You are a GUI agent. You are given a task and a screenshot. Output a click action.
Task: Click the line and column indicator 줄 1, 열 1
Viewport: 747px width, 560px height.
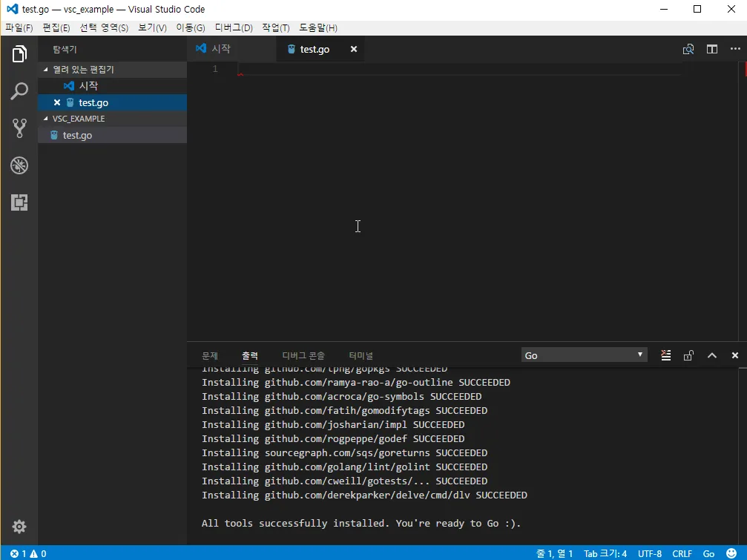click(555, 554)
